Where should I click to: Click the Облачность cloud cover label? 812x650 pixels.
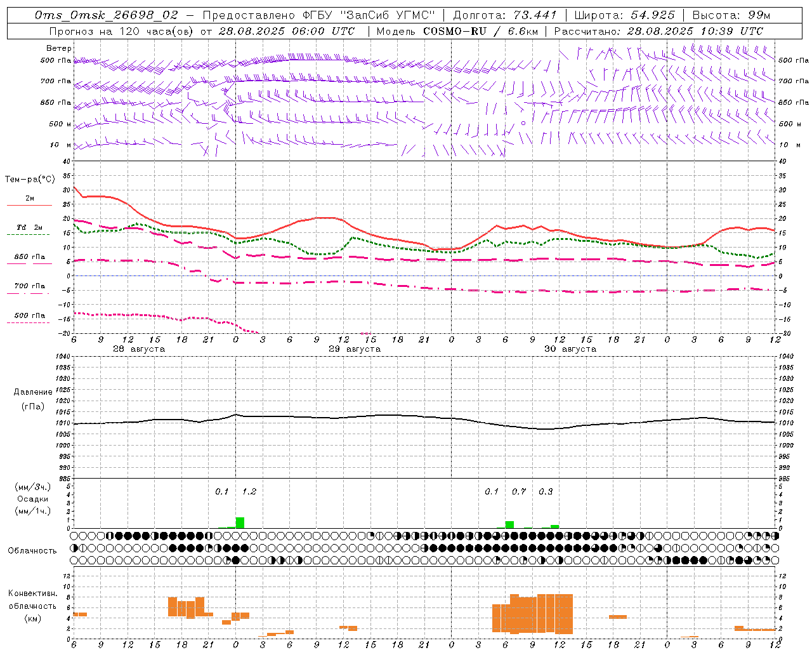[x=32, y=550]
